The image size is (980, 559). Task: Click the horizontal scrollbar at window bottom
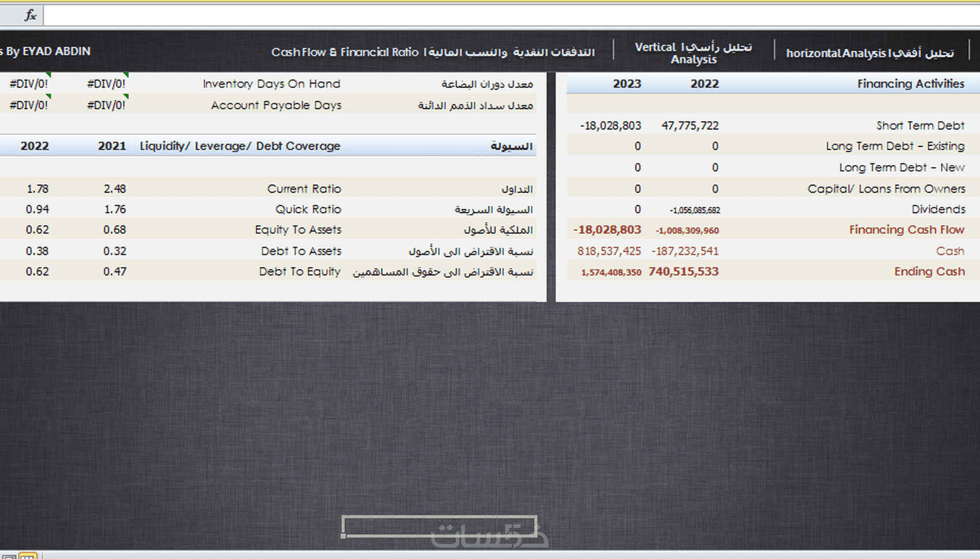click(510, 556)
